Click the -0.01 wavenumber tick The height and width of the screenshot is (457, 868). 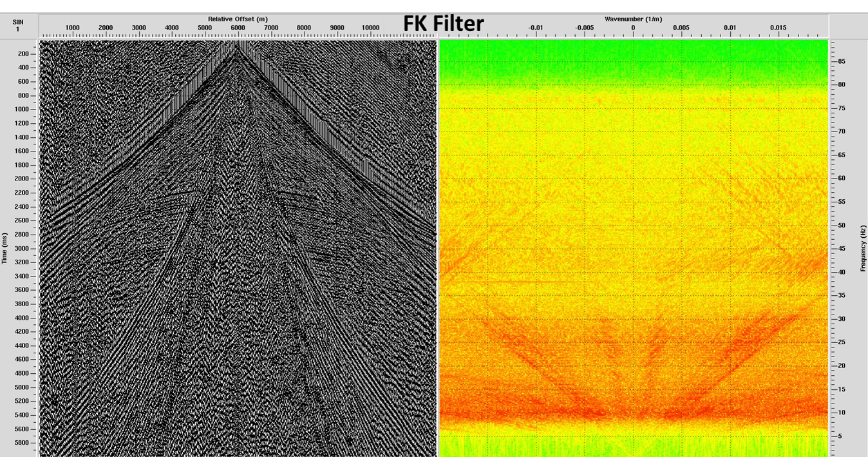point(535,28)
